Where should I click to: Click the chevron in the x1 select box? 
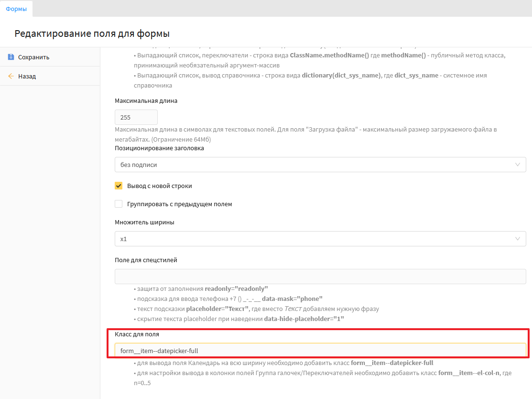tap(518, 239)
